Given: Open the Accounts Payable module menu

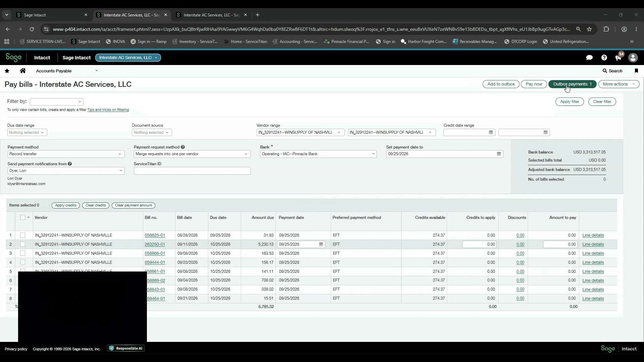Looking at the screenshot, I should click(67, 71).
